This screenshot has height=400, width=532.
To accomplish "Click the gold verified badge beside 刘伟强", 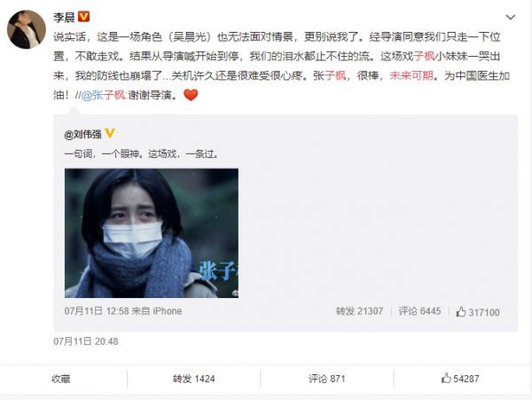I will (110, 133).
